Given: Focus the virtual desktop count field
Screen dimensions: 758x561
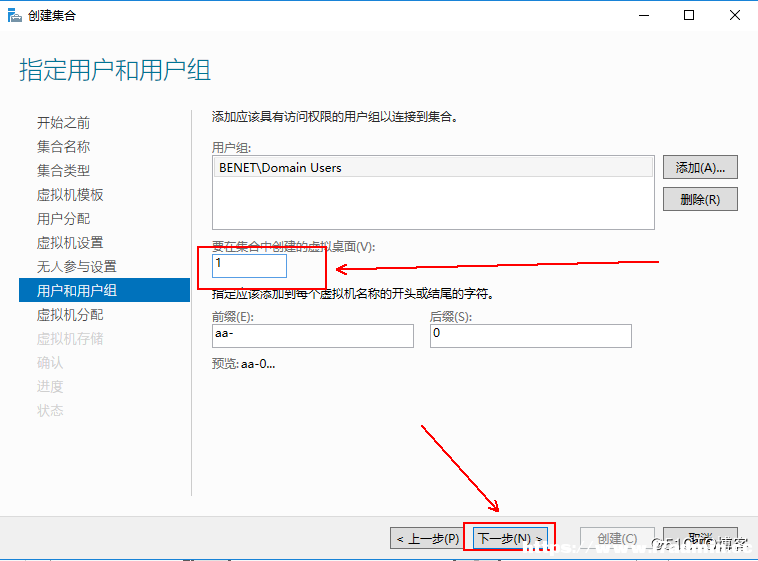Looking at the screenshot, I should pos(249,266).
